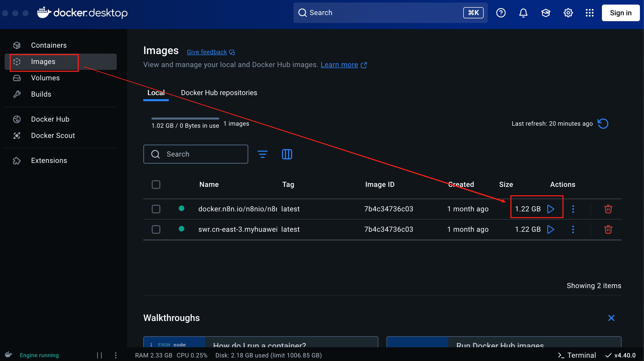Click the Sign in button
Viewport: 644px width, 361px height.
tap(621, 13)
